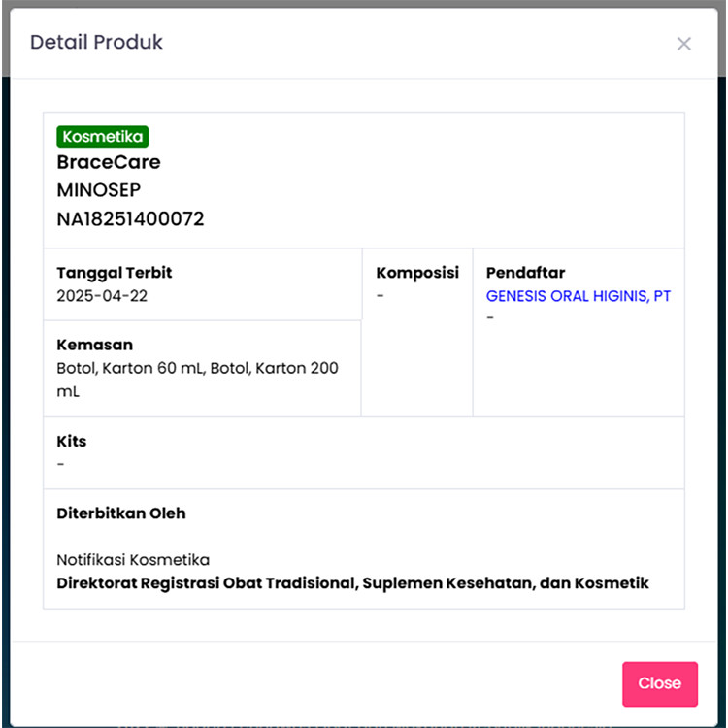728x728 pixels.
Task: Select the BraceCare product name
Action: [x=109, y=162]
